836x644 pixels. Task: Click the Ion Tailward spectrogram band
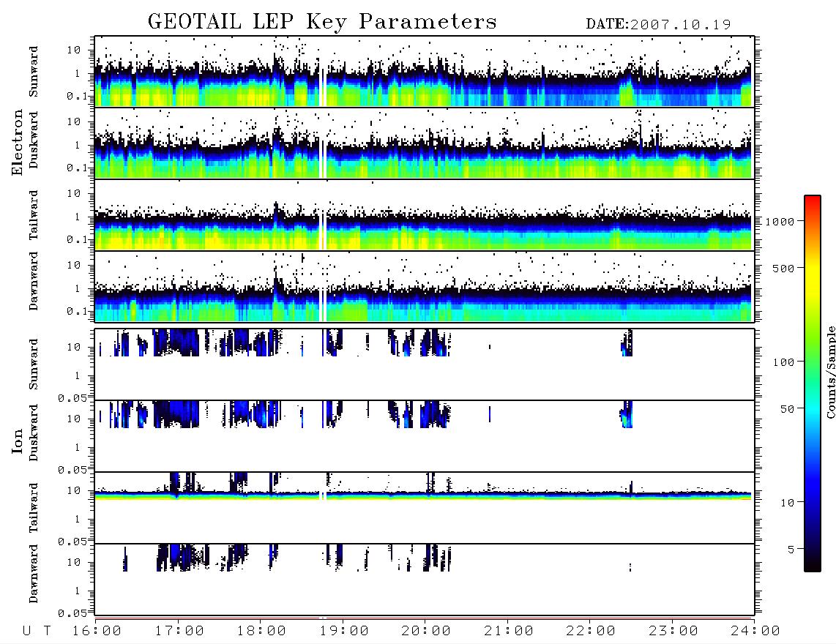pyautogui.click(x=425, y=495)
